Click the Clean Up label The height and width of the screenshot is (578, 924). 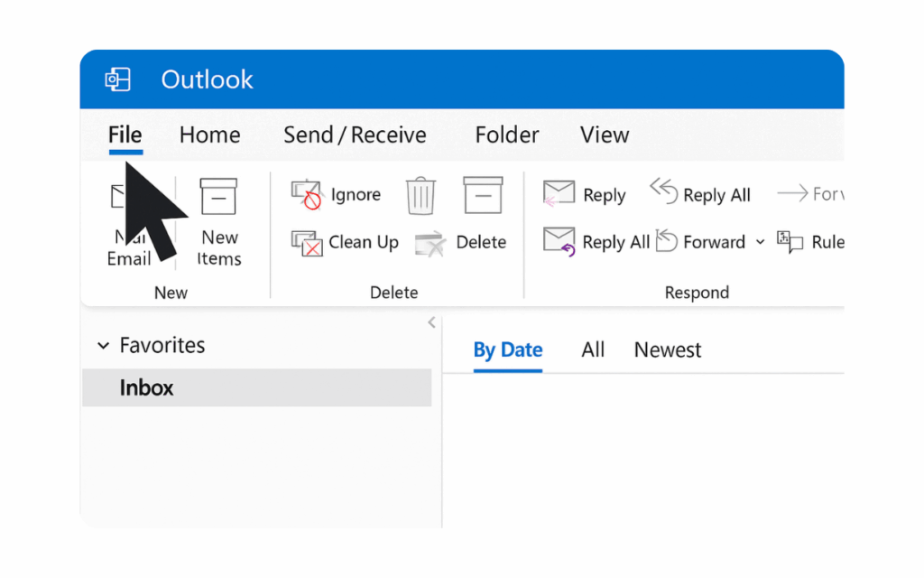[x=364, y=242]
